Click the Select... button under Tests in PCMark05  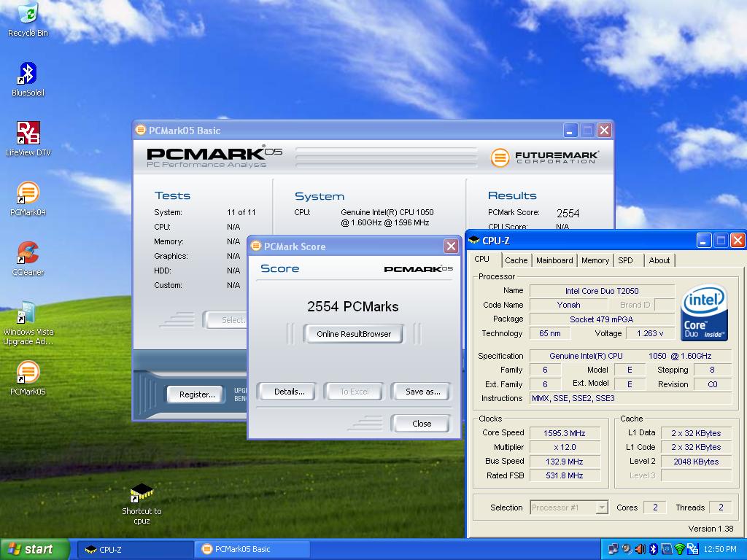coord(226,320)
